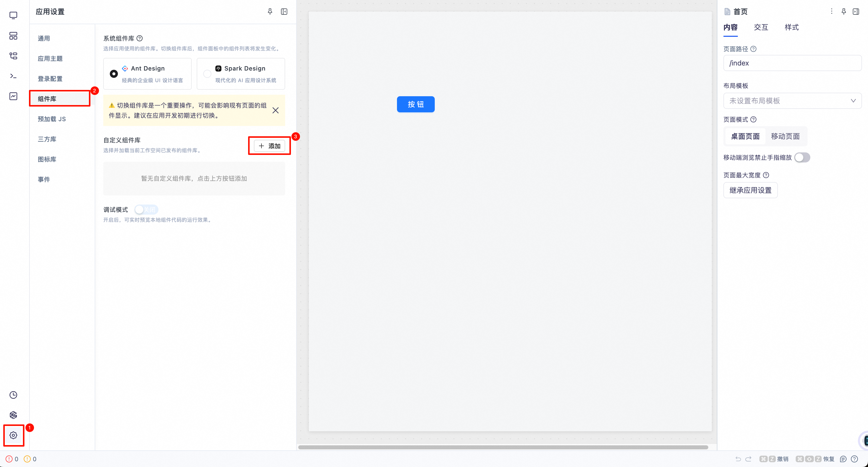The height and width of the screenshot is (467, 868).
Task: Switch to the 交互 tab
Action: (761, 27)
